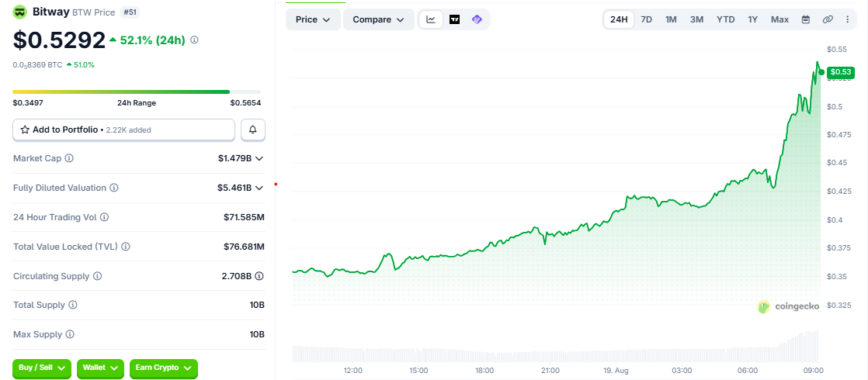
Task: Click the bell price alert icon
Action: pos(253,130)
